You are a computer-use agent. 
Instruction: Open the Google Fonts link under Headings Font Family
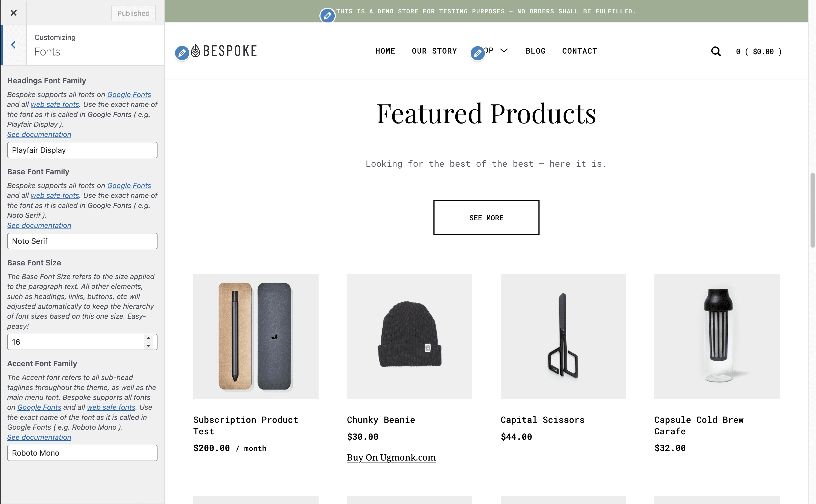point(129,95)
